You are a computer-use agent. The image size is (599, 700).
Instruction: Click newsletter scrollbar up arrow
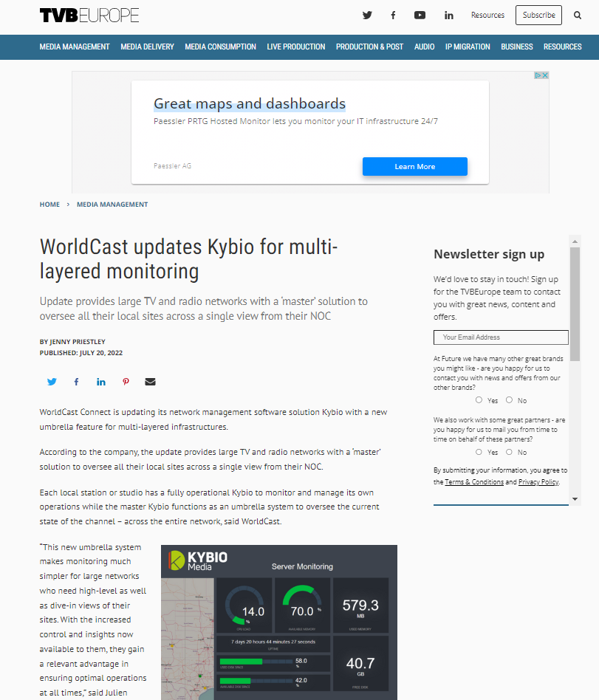point(575,241)
